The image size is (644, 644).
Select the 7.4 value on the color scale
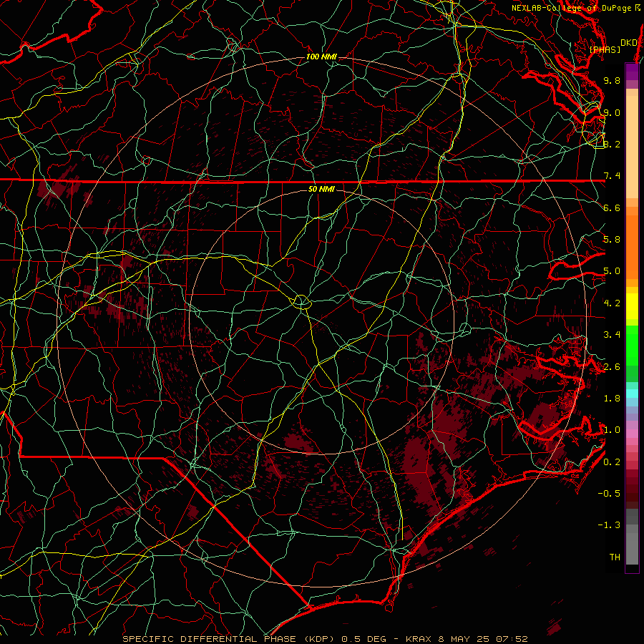612,176
